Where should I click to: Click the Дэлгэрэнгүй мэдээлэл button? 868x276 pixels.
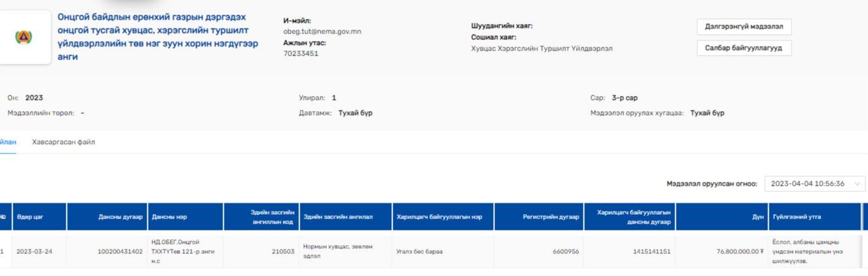pyautogui.click(x=743, y=27)
